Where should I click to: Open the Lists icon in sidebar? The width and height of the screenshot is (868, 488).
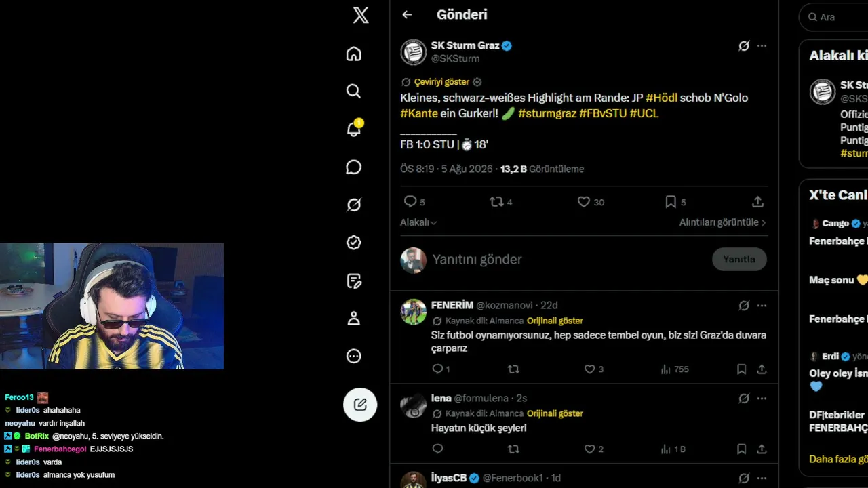coord(354,281)
